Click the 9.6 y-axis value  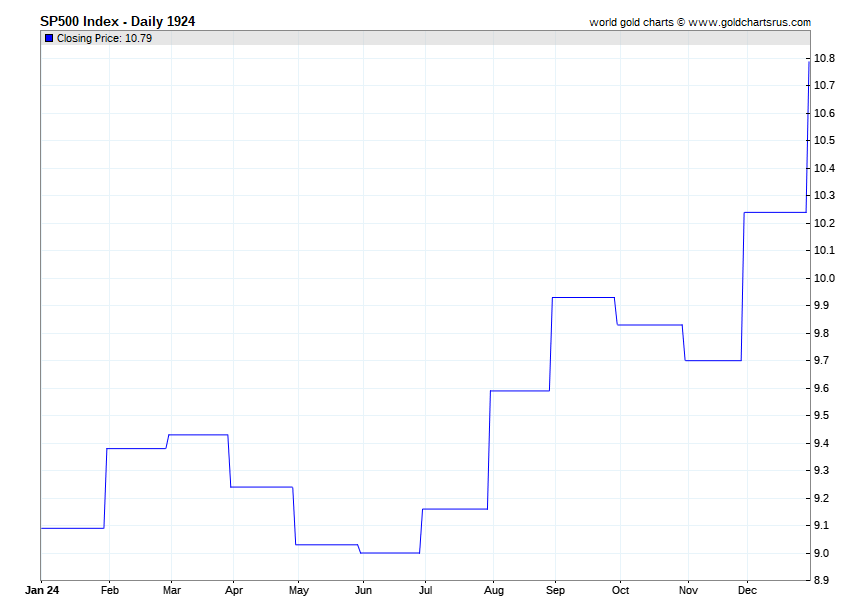click(x=821, y=388)
